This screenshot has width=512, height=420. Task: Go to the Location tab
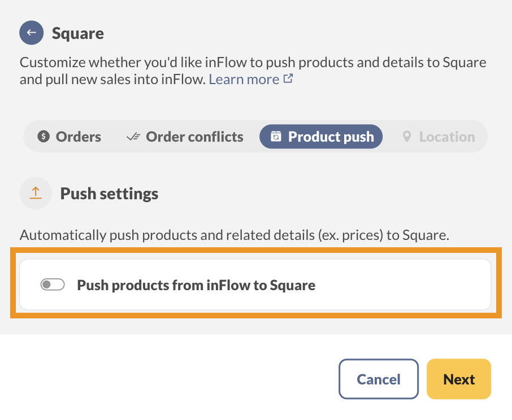[439, 137]
